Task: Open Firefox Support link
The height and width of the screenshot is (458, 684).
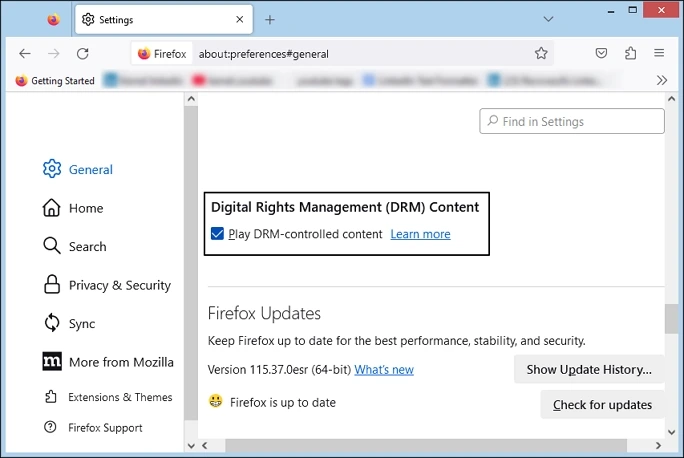Action: (93, 427)
